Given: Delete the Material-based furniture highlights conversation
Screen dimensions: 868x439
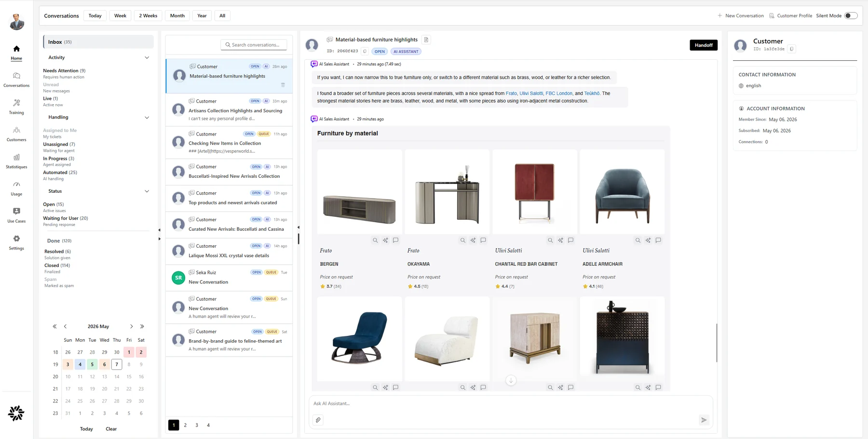Looking at the screenshot, I should (x=283, y=85).
